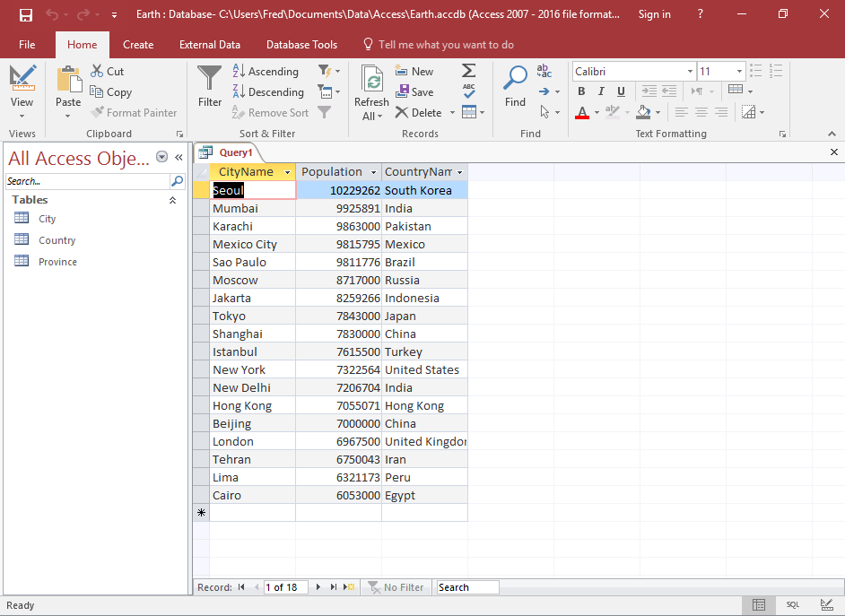Switch to SQL view in status bar
The width and height of the screenshot is (845, 616).
(793, 605)
